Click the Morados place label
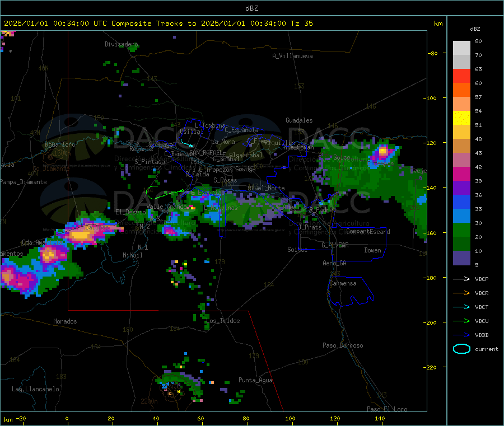504x426 pixels. pos(65,321)
